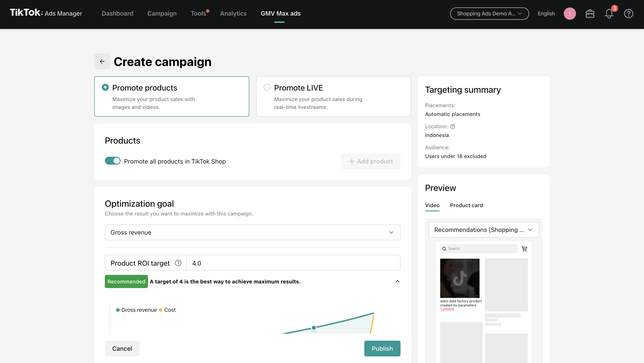Click the teal point on the revenue curve
The height and width of the screenshot is (363, 644).
coord(314,328)
